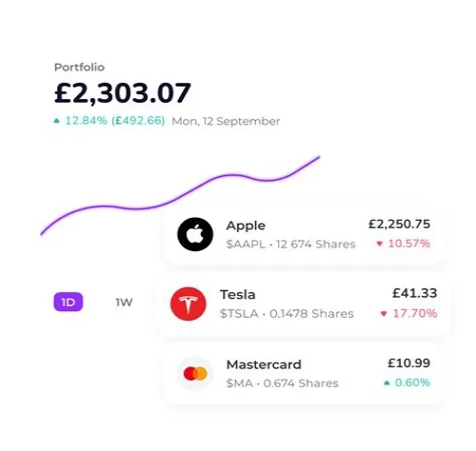Click the £2,303.07 portfolio total

tap(123, 93)
